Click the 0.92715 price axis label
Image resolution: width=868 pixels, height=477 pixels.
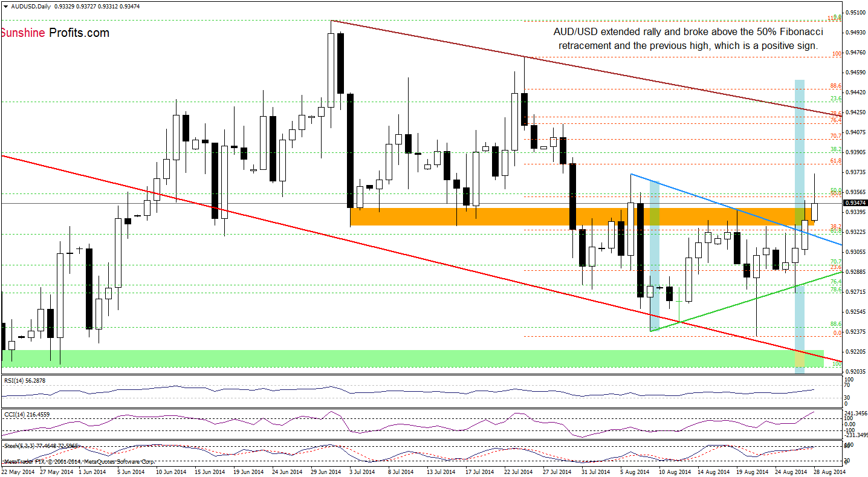[857, 291]
